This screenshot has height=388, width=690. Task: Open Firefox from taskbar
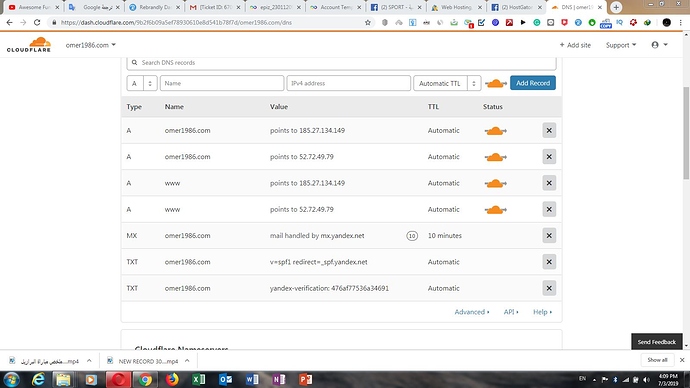(172, 379)
